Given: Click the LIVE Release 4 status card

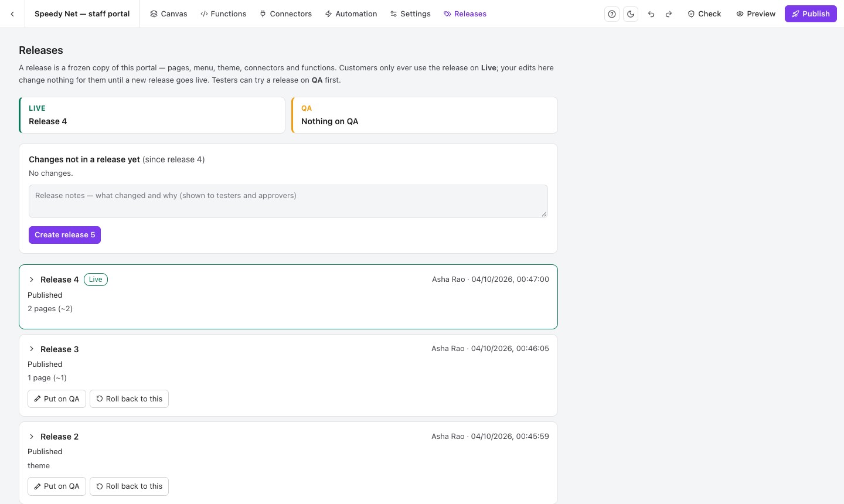Looking at the screenshot, I should point(152,115).
